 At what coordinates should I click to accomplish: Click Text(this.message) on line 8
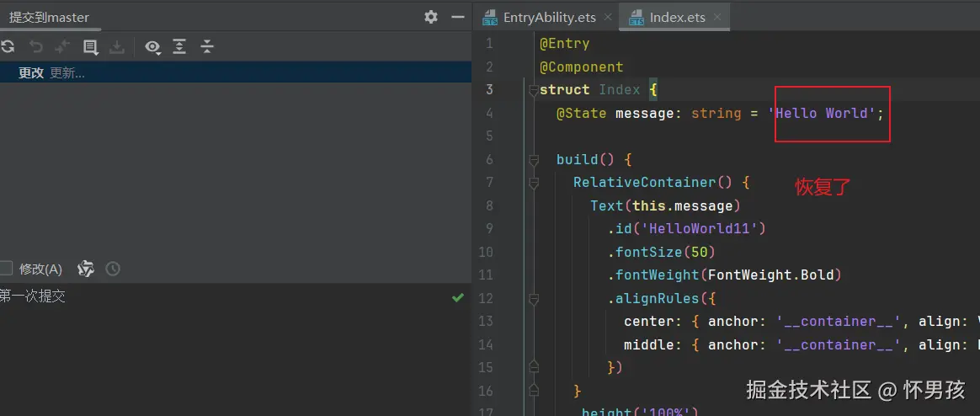click(x=666, y=205)
